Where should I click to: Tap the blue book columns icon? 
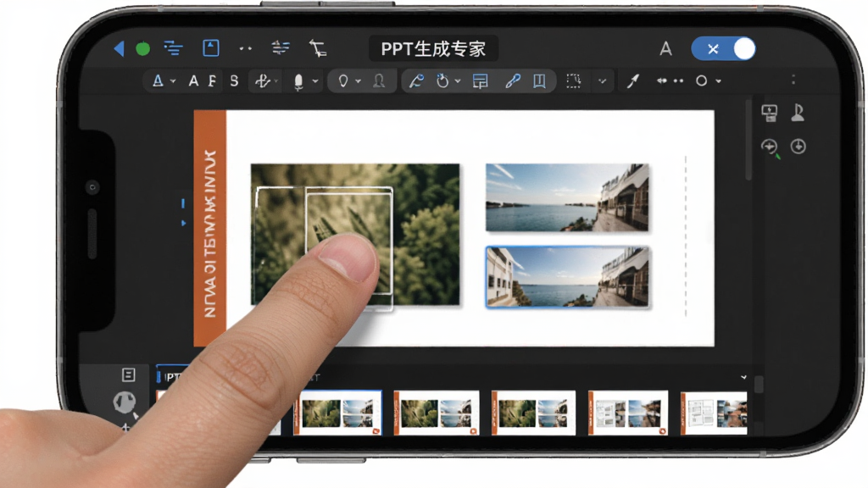coord(539,81)
